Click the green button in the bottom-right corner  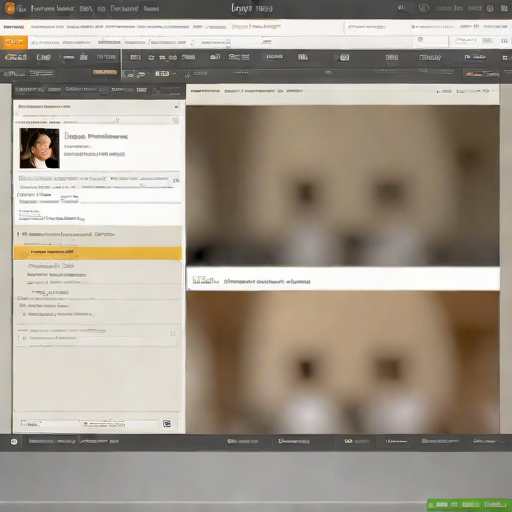tap(469, 504)
